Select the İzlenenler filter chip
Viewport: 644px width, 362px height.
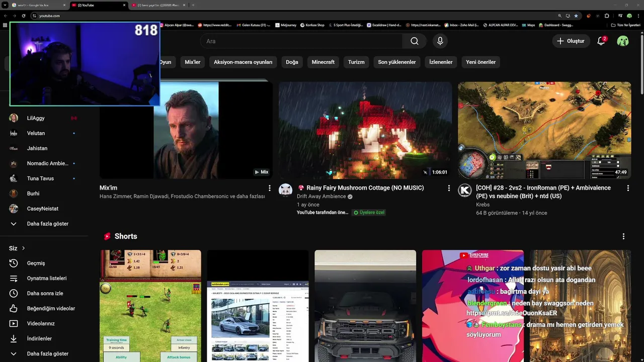[441, 62]
